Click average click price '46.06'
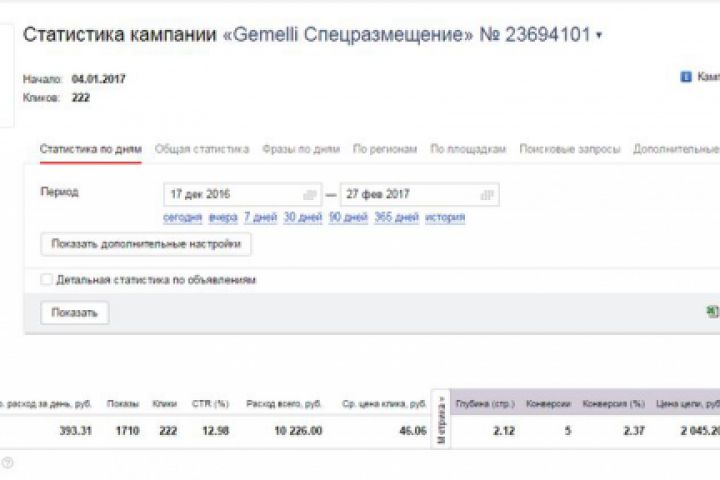The image size is (720, 480). click(x=413, y=431)
